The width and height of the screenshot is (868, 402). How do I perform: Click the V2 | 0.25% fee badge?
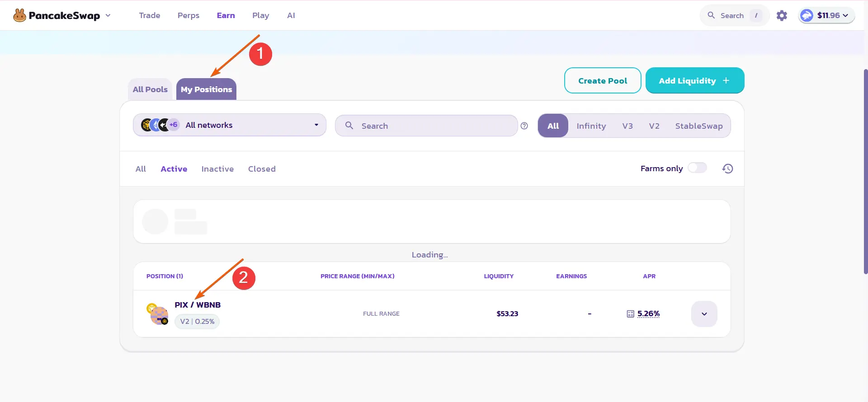197,322
